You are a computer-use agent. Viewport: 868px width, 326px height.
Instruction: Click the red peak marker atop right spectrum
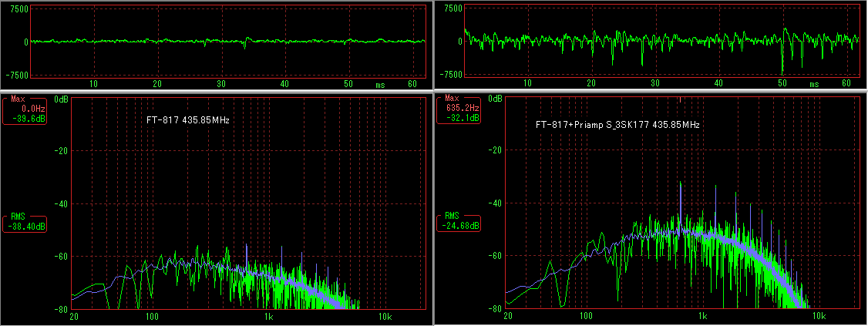coord(680,99)
